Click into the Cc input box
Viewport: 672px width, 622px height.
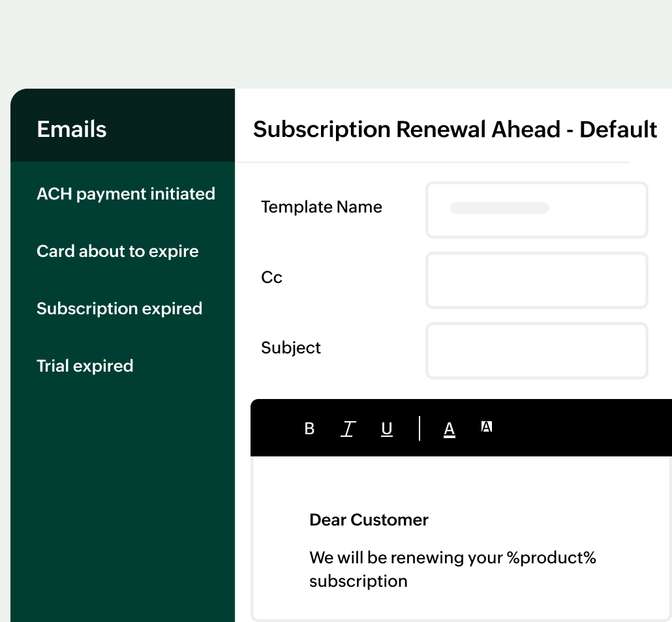[x=536, y=280]
